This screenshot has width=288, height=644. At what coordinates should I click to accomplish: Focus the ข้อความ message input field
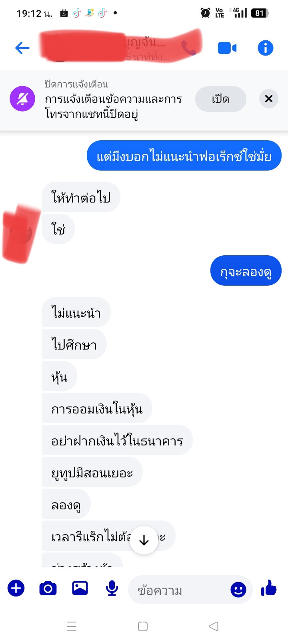click(x=181, y=590)
